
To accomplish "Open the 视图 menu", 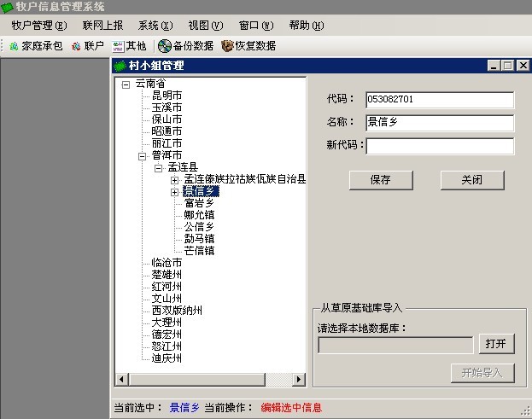I will pyautogui.click(x=205, y=26).
